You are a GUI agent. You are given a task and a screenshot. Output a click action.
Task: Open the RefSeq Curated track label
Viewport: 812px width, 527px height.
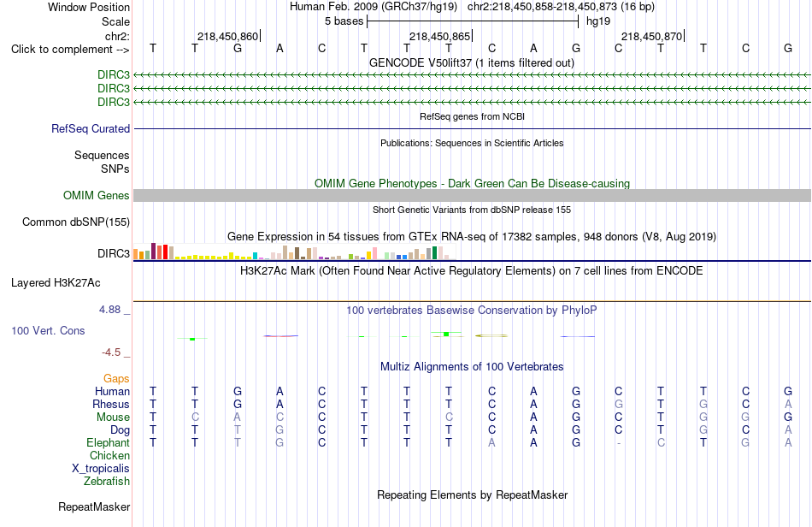click(91, 128)
